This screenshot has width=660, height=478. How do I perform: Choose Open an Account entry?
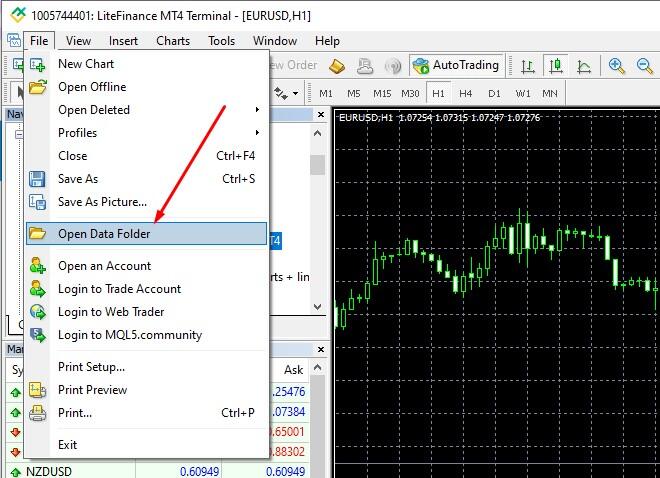pos(146,266)
